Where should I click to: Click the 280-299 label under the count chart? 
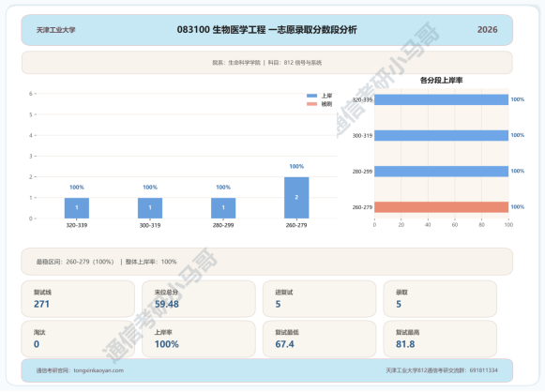(223, 225)
